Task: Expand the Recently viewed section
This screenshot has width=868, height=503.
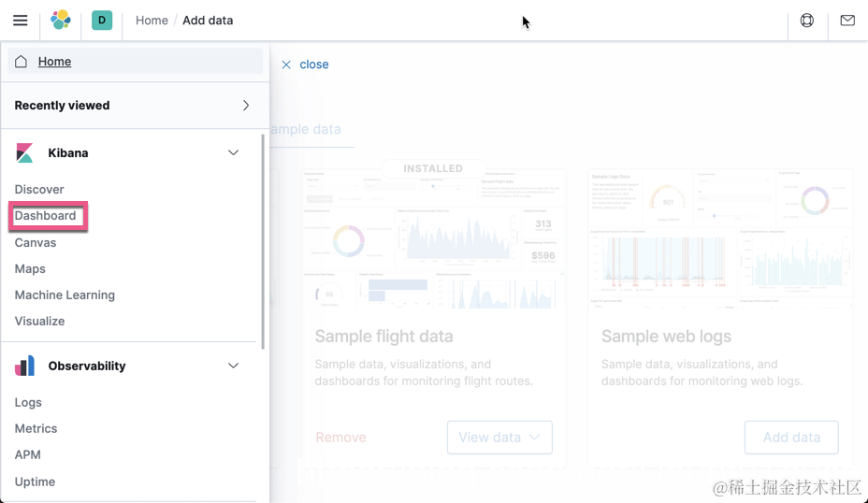Action: click(x=135, y=105)
